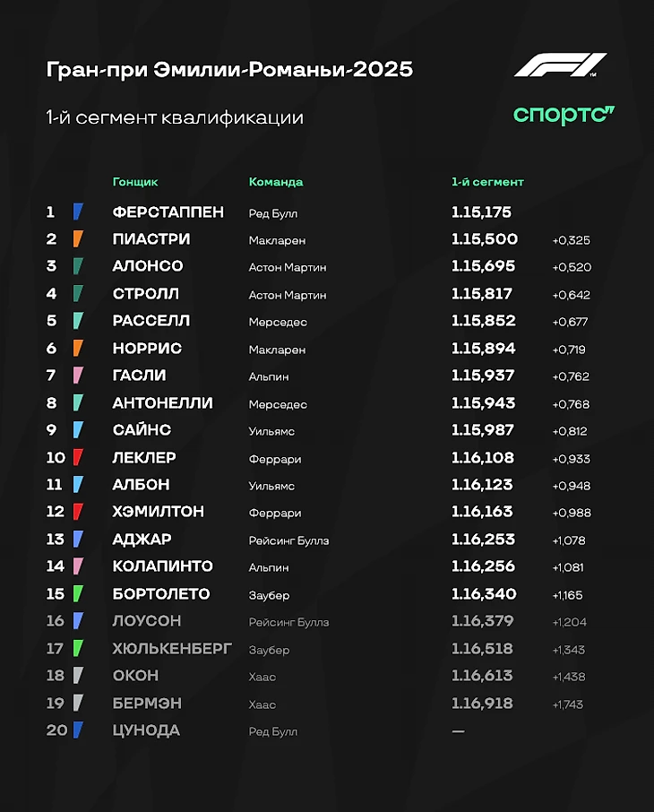Viewport: 654px width, 812px height.
Task: Select the 1-й сегмент column header
Action: coord(487,182)
